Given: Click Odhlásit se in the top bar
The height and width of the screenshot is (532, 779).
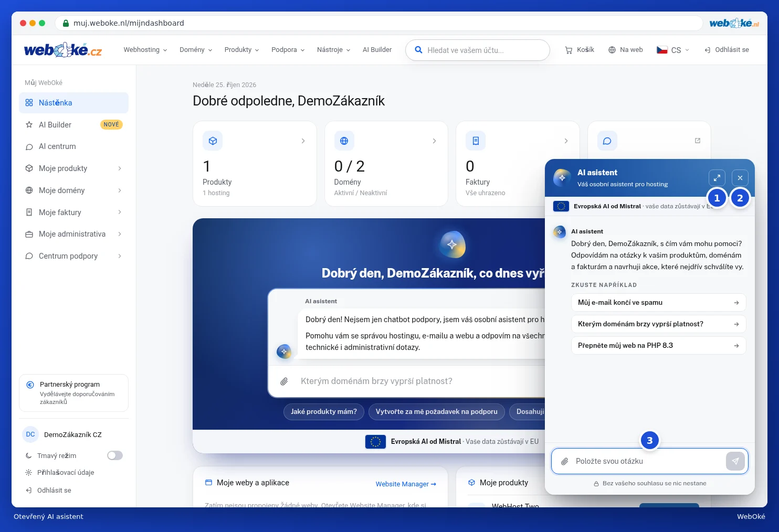Looking at the screenshot, I should pos(727,50).
